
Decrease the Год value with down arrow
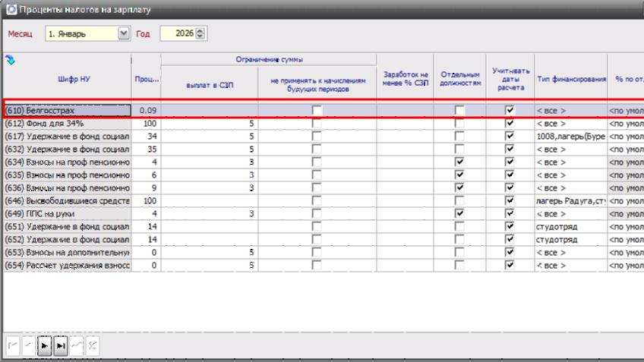[x=200, y=36]
